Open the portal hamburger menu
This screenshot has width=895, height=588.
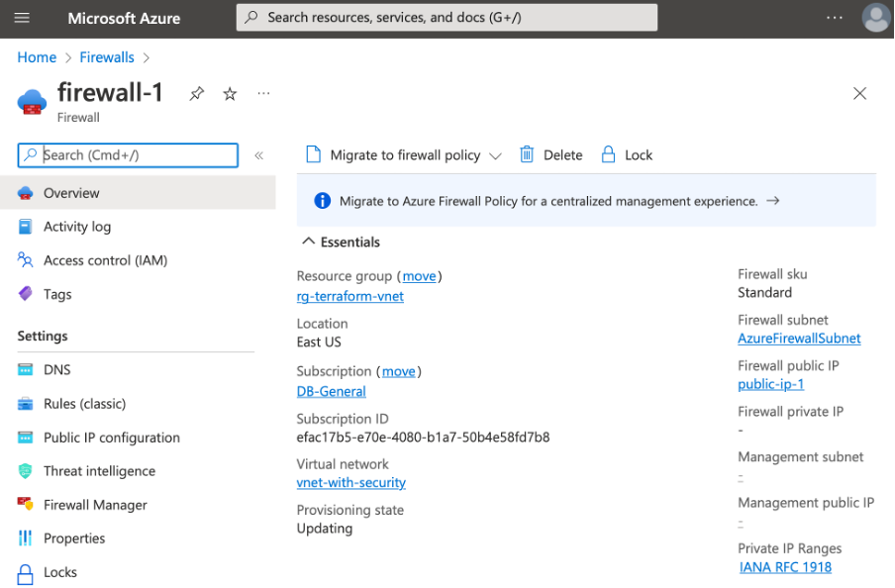pyautogui.click(x=22, y=18)
